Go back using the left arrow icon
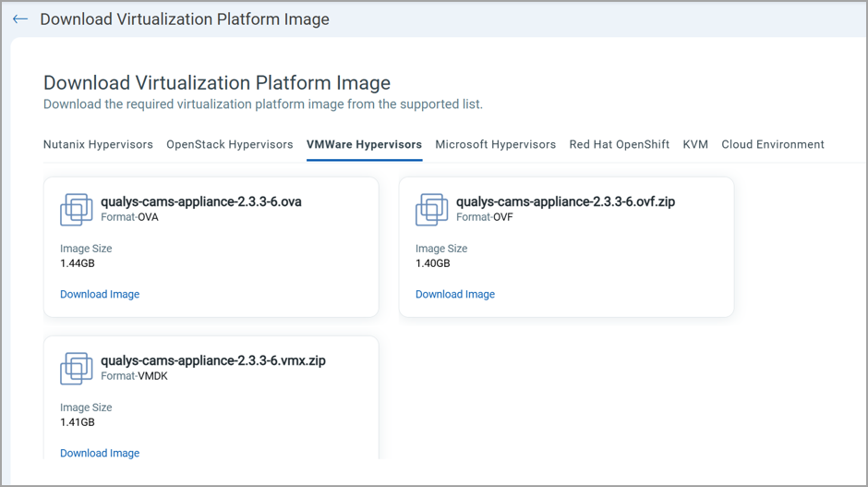868x487 pixels. tap(20, 18)
